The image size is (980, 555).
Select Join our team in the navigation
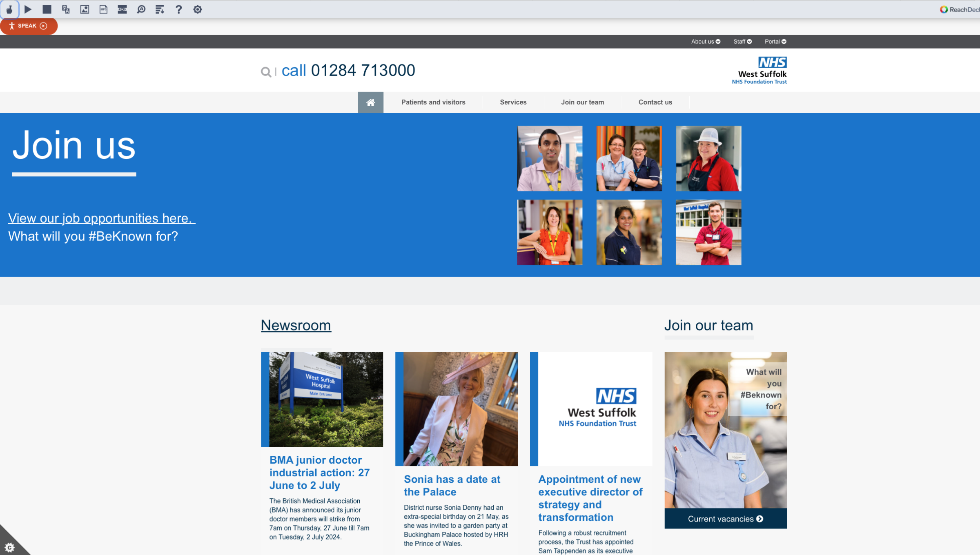coord(583,102)
